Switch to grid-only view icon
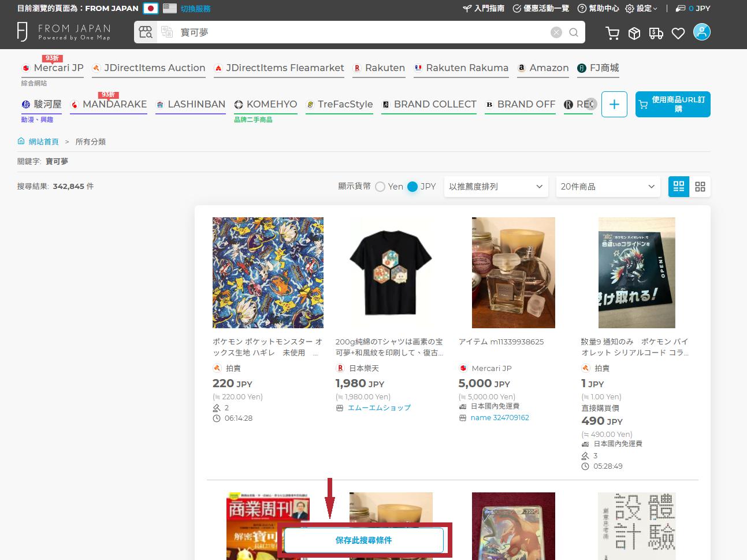The height and width of the screenshot is (560, 747). point(700,187)
